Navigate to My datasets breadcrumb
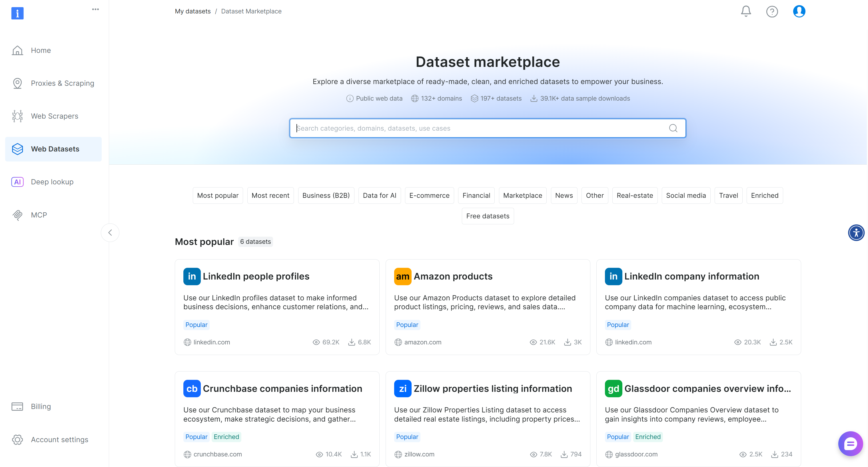Image resolution: width=868 pixels, height=467 pixels. pos(193,11)
